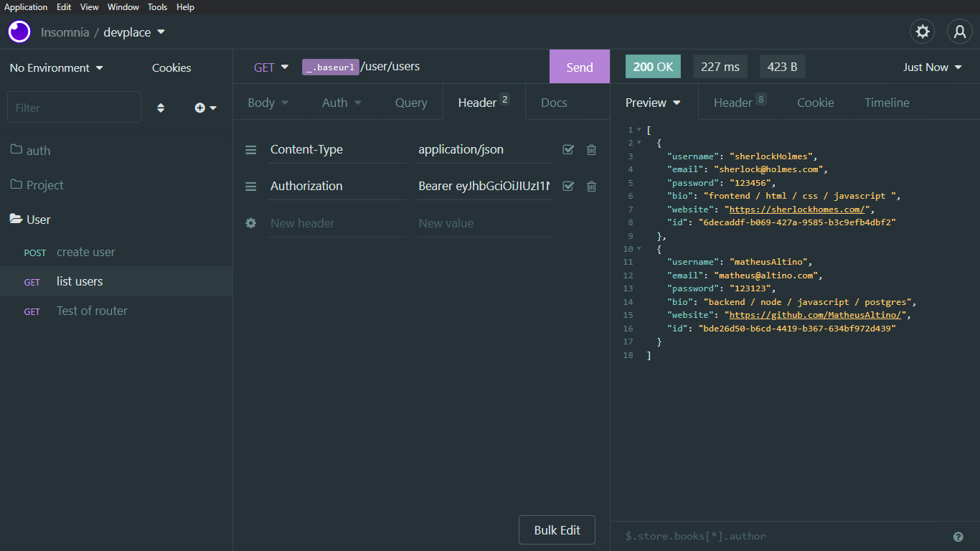Switch to the response Header tab
Viewport: 980px width, 551px height.
pyautogui.click(x=740, y=103)
